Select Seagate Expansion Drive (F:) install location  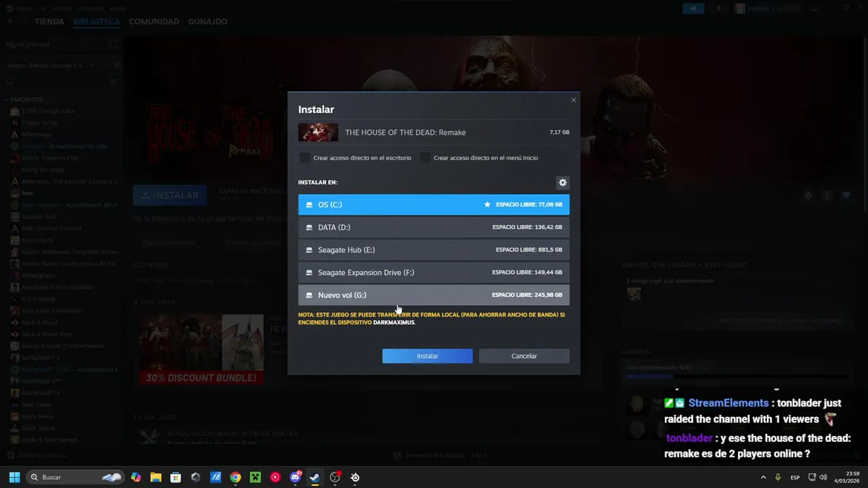434,272
